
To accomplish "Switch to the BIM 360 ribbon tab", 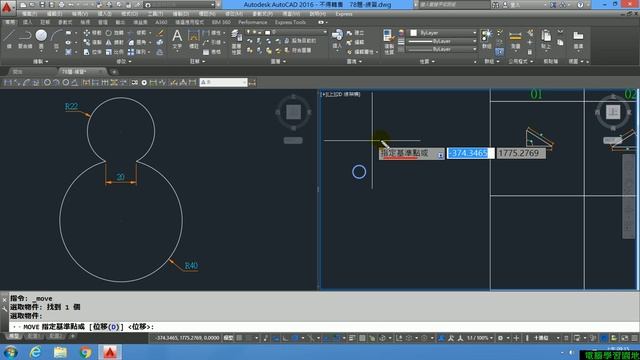I will [x=221, y=22].
